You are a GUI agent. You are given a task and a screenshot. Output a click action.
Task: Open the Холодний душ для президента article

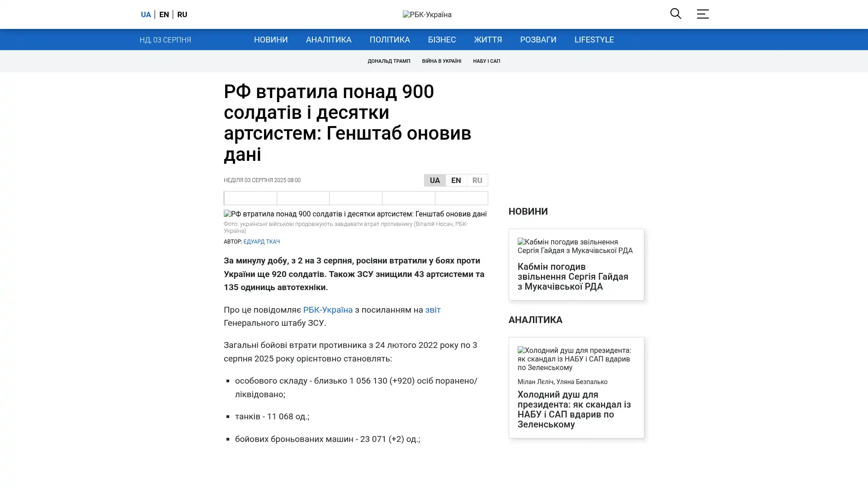(x=574, y=409)
